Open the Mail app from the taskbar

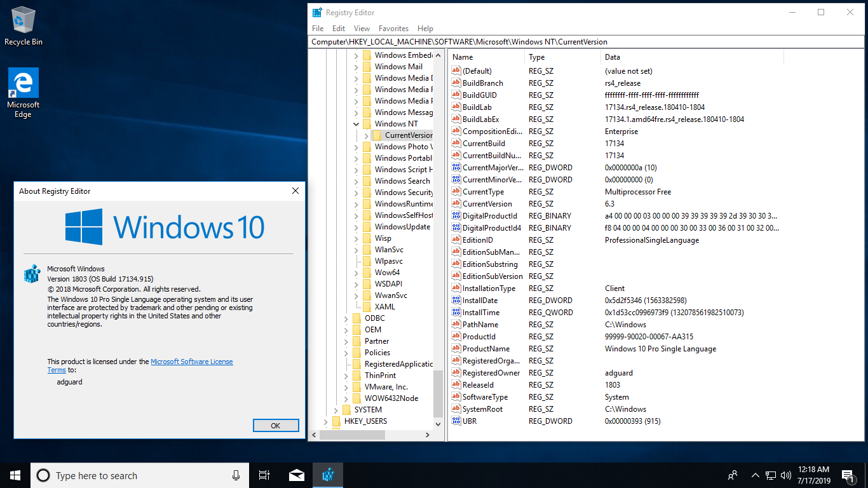296,475
